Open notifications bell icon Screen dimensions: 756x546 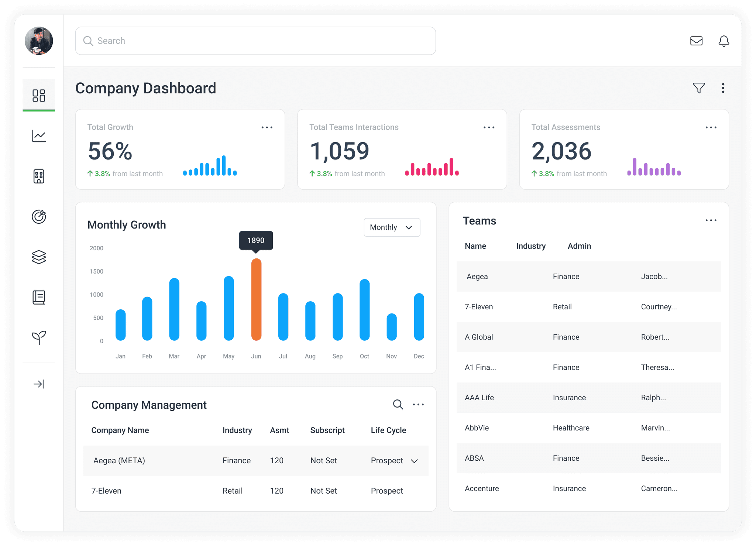724,41
